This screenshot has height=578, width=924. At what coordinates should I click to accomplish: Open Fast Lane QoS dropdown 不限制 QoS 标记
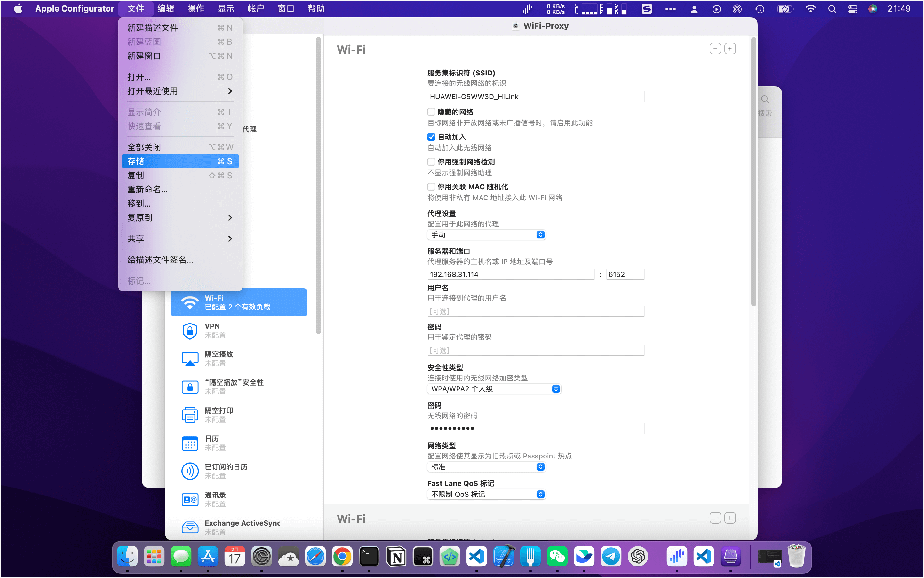486,494
